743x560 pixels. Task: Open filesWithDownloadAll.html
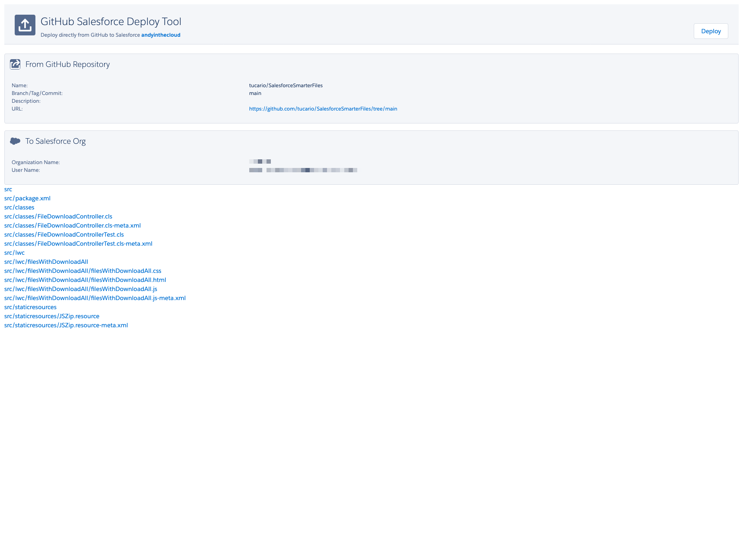84,280
